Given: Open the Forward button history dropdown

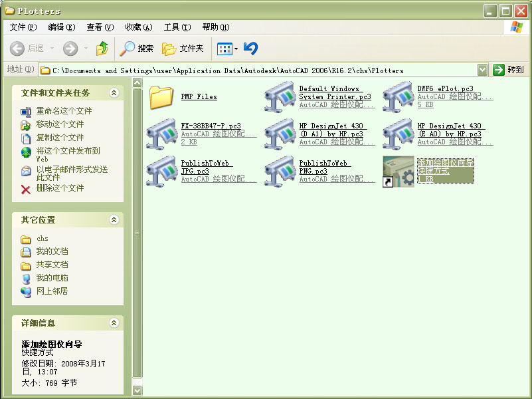Looking at the screenshot, I should 86,49.
